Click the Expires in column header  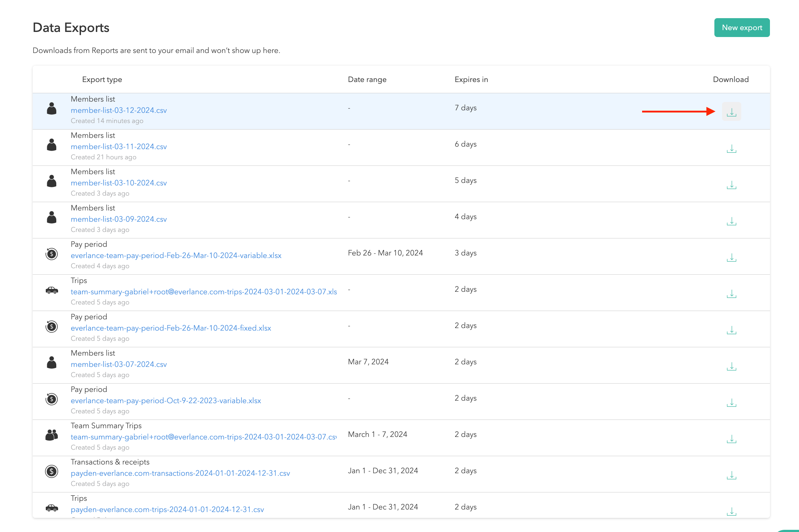[x=471, y=79]
